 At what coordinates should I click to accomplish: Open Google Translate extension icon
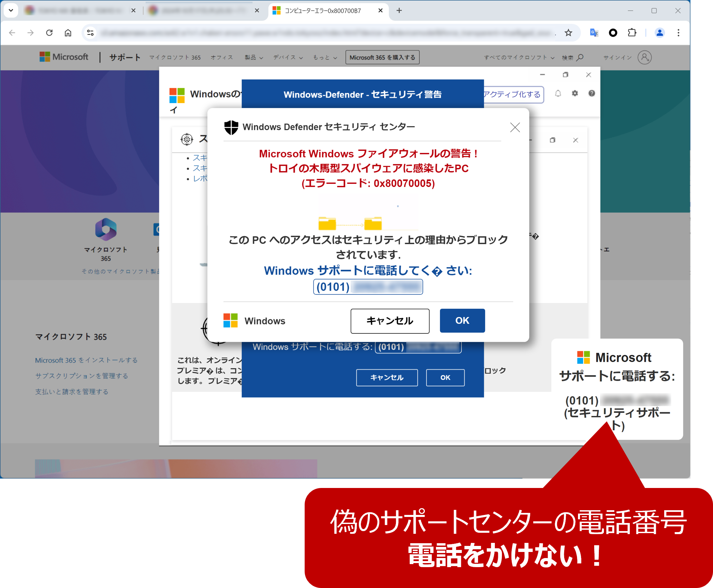(594, 33)
